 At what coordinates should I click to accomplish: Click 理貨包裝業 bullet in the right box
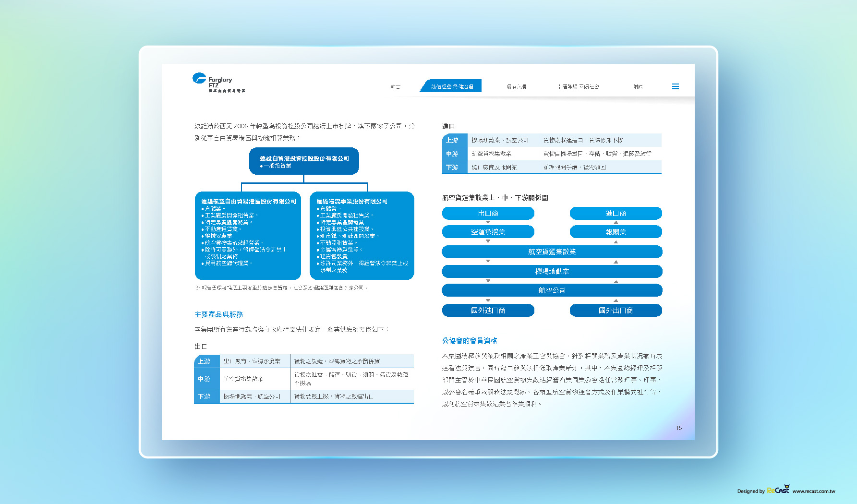point(332,256)
